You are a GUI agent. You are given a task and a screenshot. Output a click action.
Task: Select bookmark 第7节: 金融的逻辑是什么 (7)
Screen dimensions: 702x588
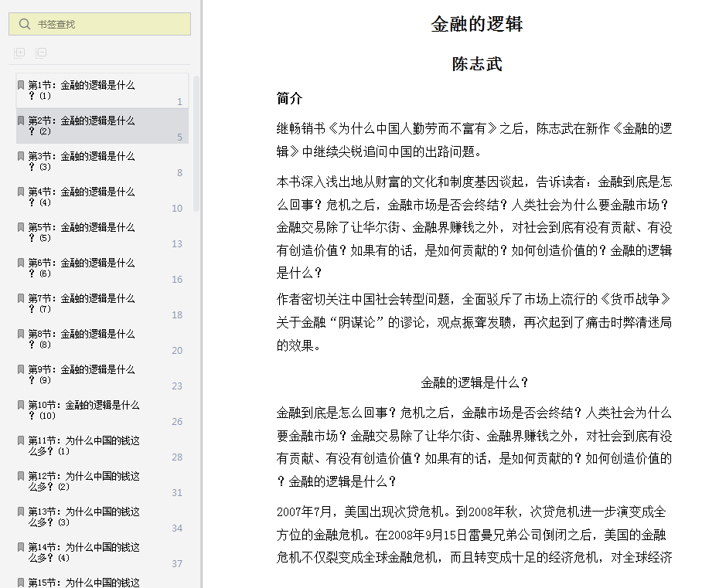102,304
